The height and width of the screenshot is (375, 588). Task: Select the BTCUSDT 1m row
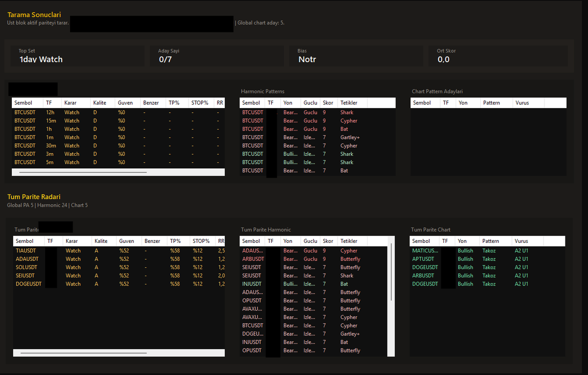click(118, 137)
